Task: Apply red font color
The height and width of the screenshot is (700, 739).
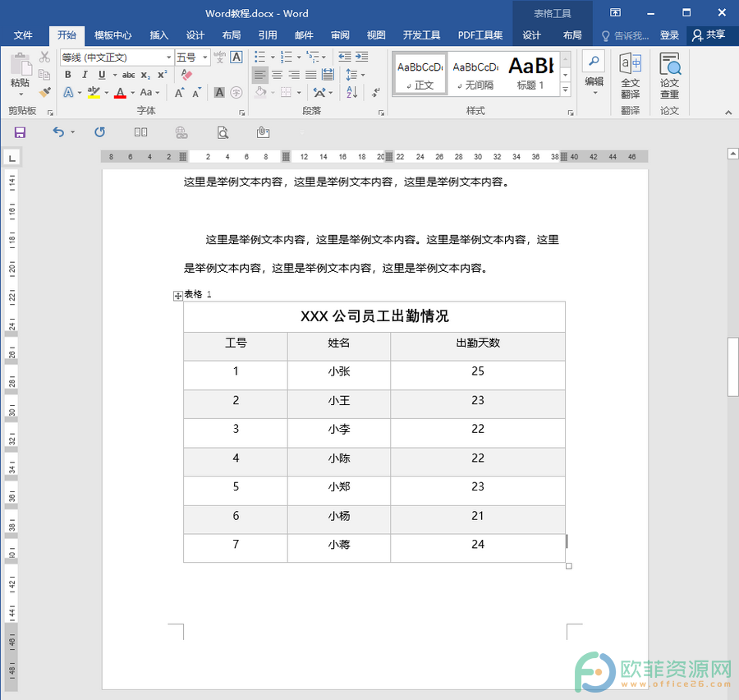Action: pyautogui.click(x=120, y=93)
